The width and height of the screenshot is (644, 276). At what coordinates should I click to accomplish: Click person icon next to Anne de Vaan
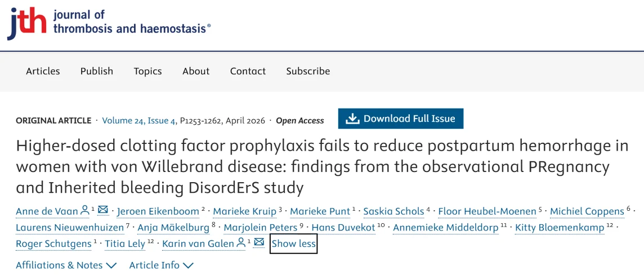click(x=85, y=211)
